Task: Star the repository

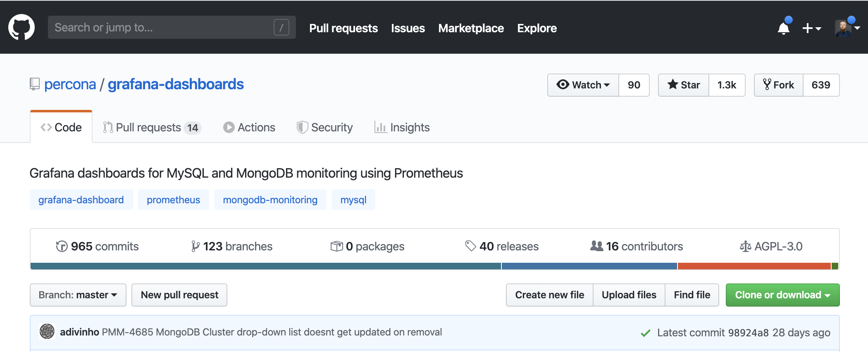Action: pyautogui.click(x=684, y=85)
